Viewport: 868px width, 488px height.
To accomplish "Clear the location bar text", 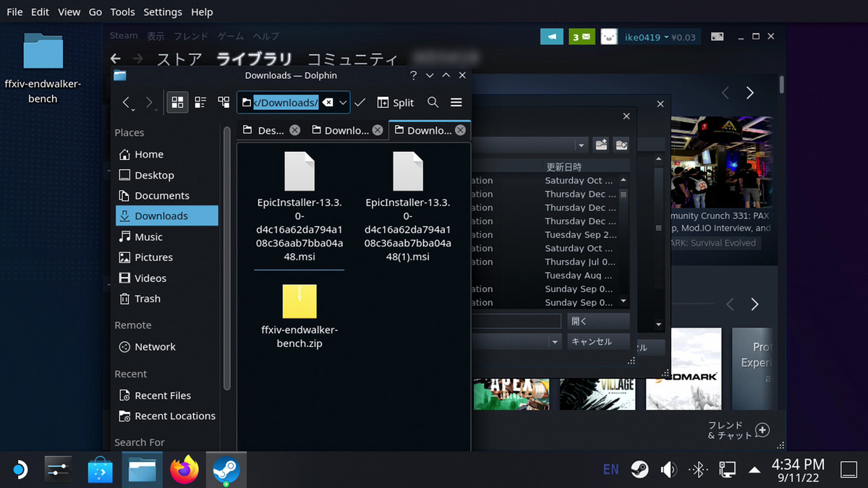I will tap(328, 103).
